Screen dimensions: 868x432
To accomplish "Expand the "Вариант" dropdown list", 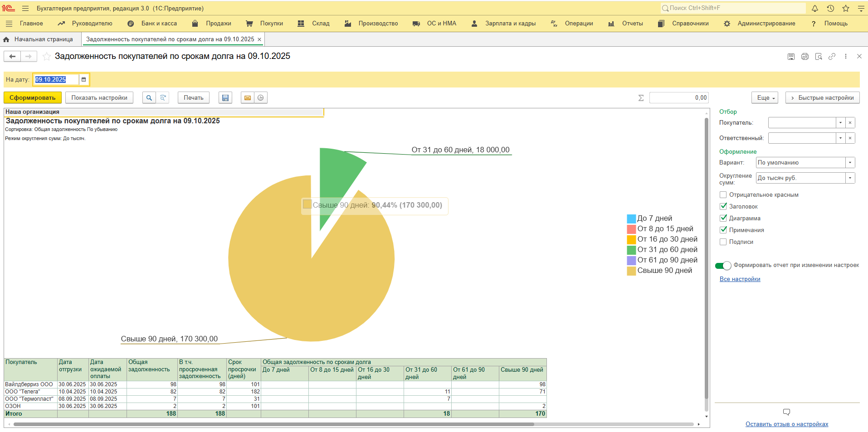I will 850,163.
